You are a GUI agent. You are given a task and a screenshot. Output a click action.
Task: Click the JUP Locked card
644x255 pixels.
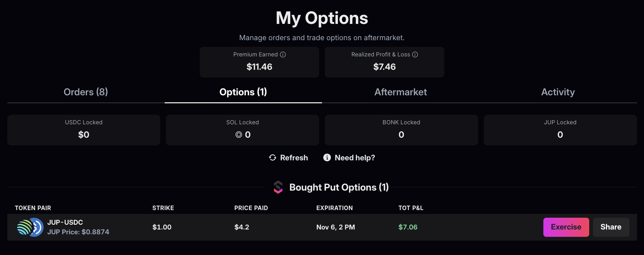560,130
